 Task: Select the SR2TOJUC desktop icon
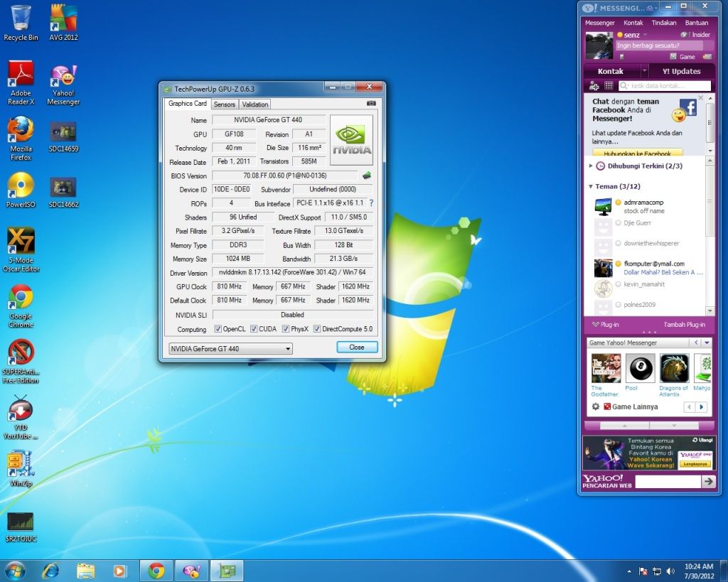[x=21, y=527]
